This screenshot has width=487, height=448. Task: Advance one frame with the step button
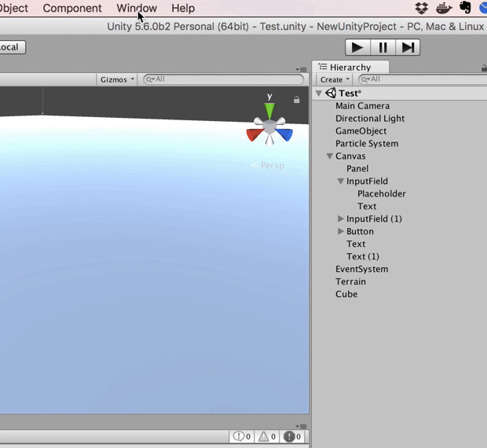(x=408, y=47)
